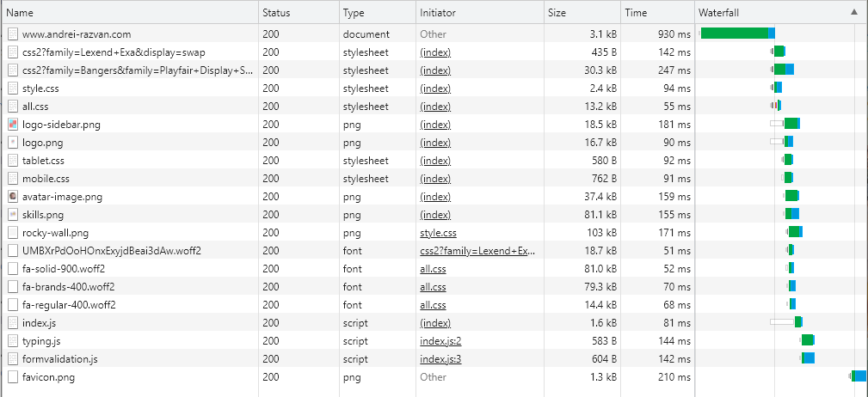Screen dimensions: 868x397
Task: Click the favicon.png file icon
Action: point(12,377)
